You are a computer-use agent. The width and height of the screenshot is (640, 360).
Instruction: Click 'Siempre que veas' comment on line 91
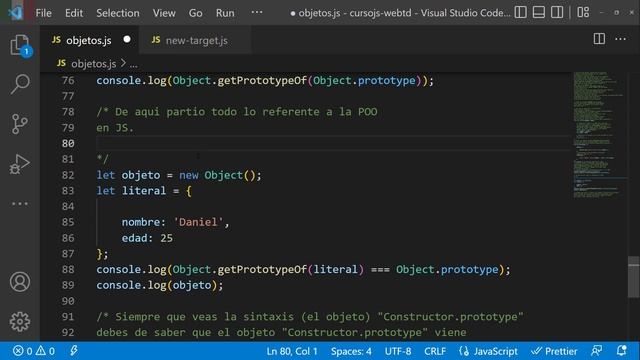tap(167, 317)
